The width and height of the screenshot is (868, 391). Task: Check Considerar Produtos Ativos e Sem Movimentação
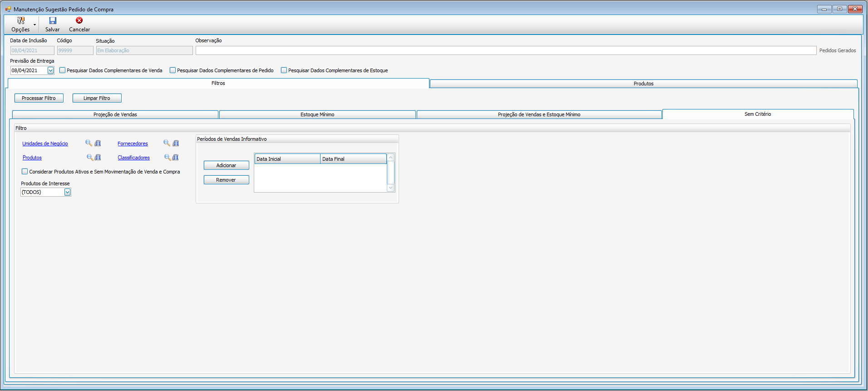[x=25, y=172]
